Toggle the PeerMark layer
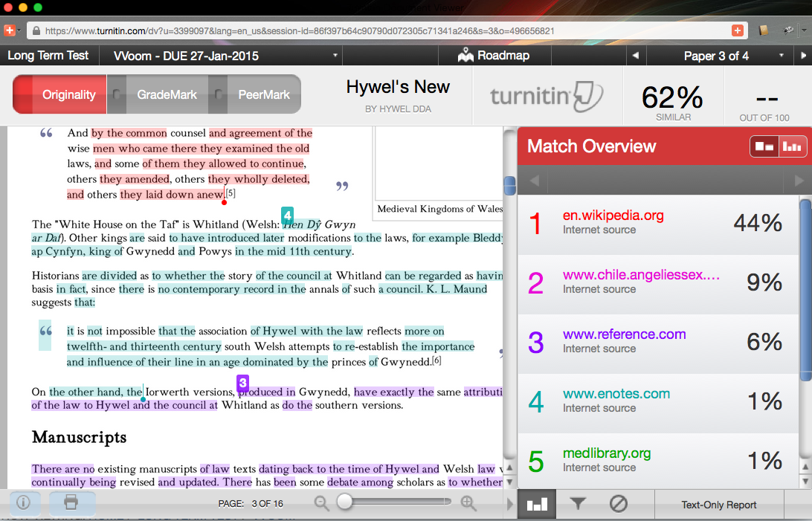 263,94
